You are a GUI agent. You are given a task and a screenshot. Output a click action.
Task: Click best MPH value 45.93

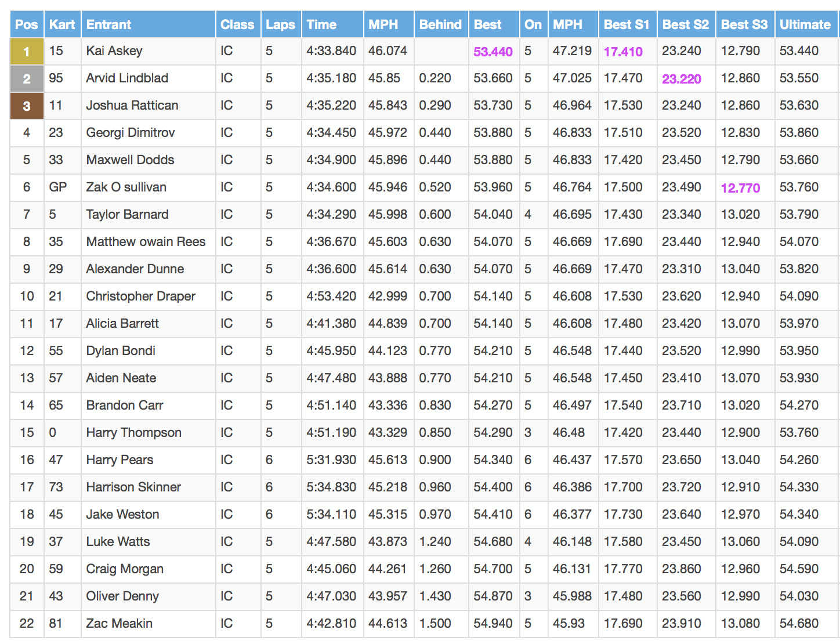click(x=569, y=624)
